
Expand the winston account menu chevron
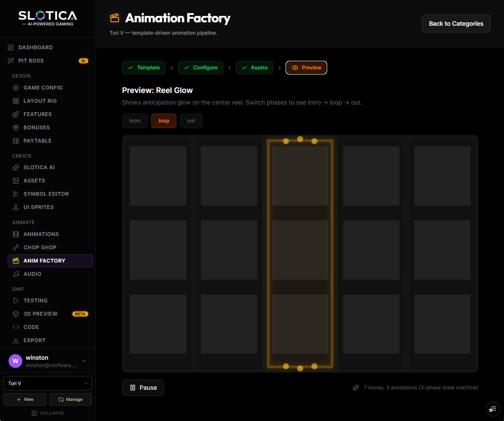click(84, 361)
